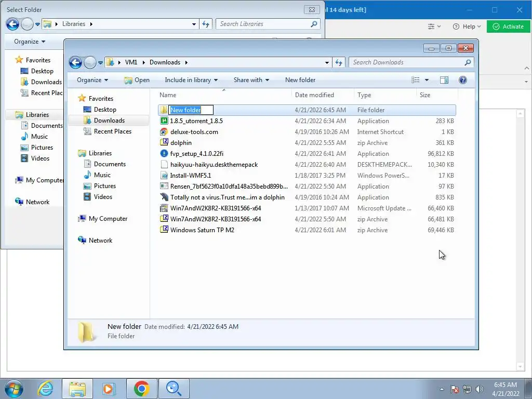Open the Include in library dropdown

191,80
